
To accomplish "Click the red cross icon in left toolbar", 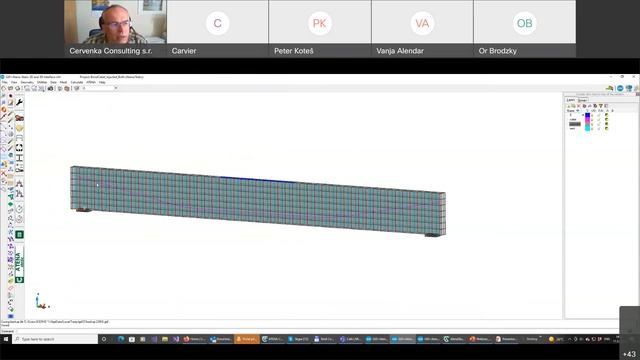I will pyautogui.click(x=4, y=173).
